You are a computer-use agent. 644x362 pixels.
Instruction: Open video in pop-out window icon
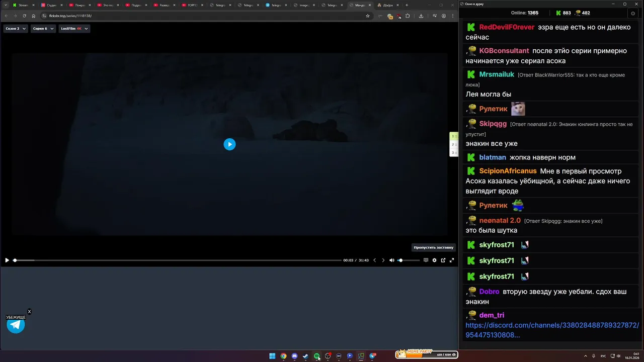click(x=443, y=260)
